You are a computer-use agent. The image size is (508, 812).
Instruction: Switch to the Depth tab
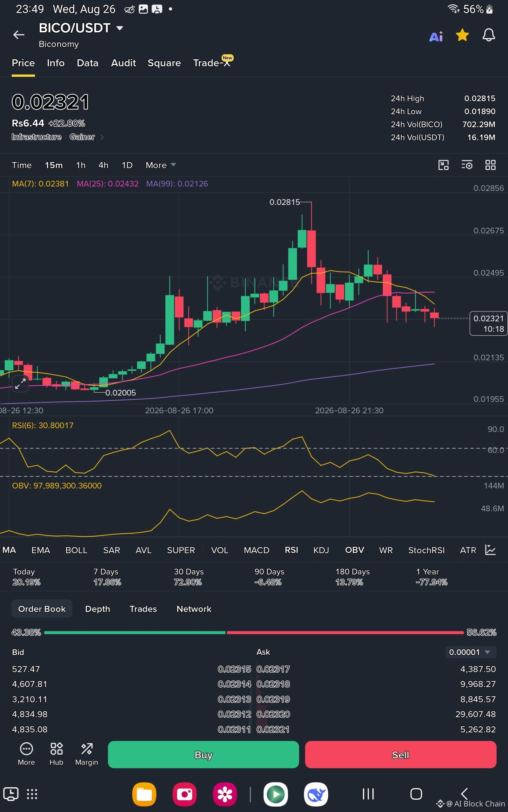97,609
